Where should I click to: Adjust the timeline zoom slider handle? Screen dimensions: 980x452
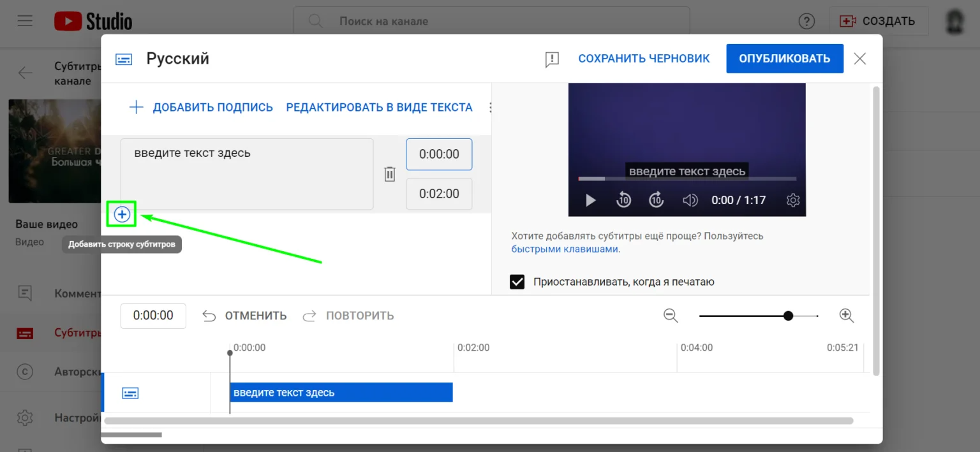pyautogui.click(x=788, y=316)
